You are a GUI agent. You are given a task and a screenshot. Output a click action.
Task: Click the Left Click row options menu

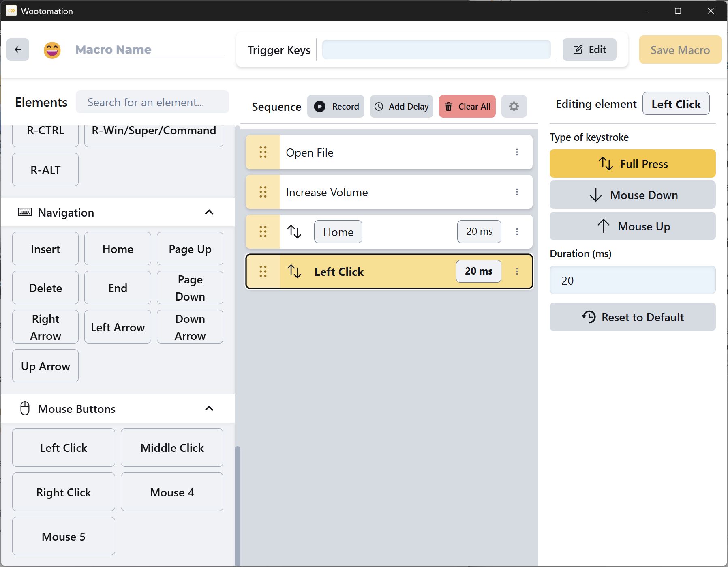click(x=517, y=271)
